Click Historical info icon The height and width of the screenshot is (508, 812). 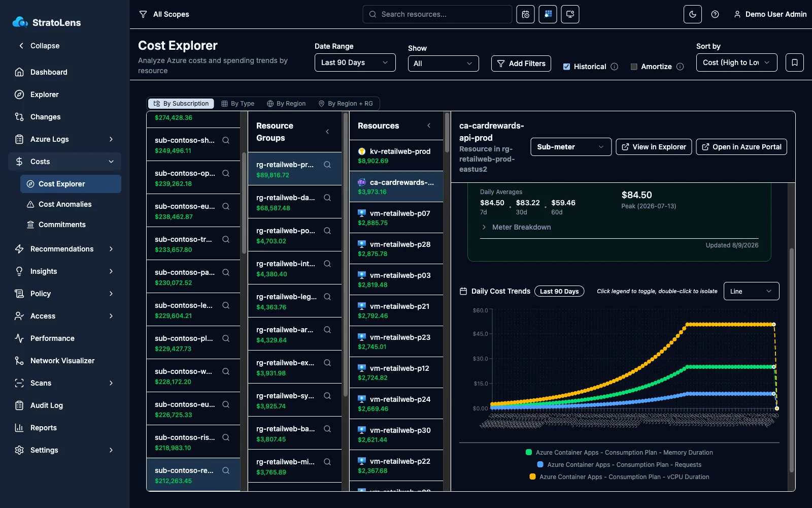point(615,67)
